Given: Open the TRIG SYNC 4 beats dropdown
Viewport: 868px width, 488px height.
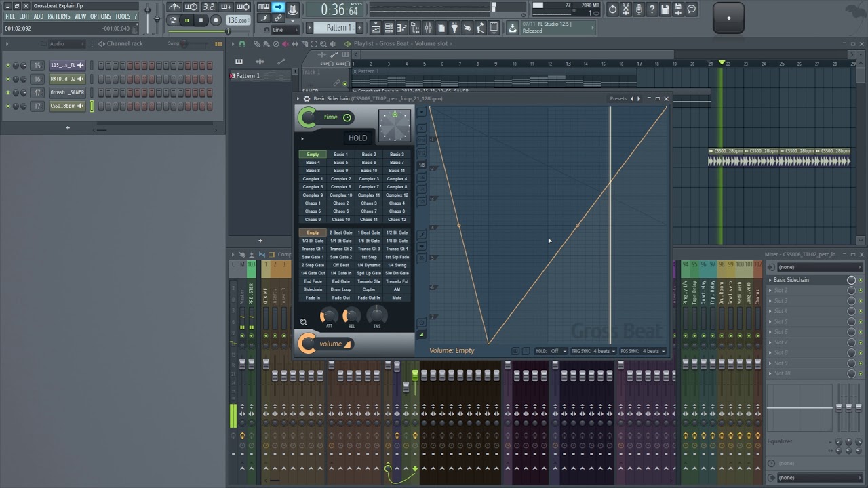Looking at the screenshot, I should [594, 351].
